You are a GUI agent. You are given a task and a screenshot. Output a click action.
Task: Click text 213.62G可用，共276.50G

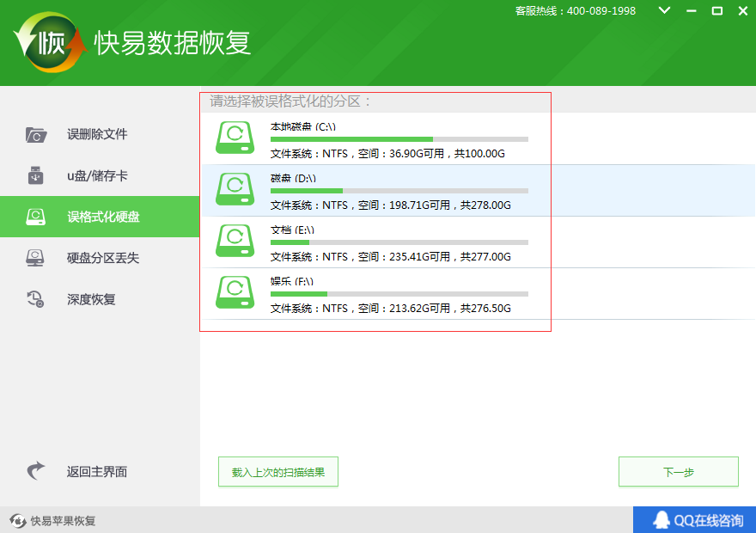(x=450, y=309)
